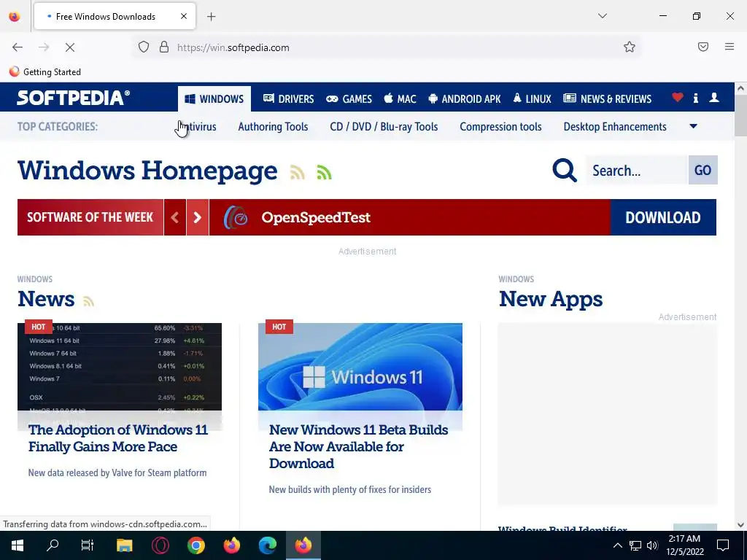Viewport: 747px width, 560px height.
Task: Select the Windows section tab
Action: pos(214,98)
